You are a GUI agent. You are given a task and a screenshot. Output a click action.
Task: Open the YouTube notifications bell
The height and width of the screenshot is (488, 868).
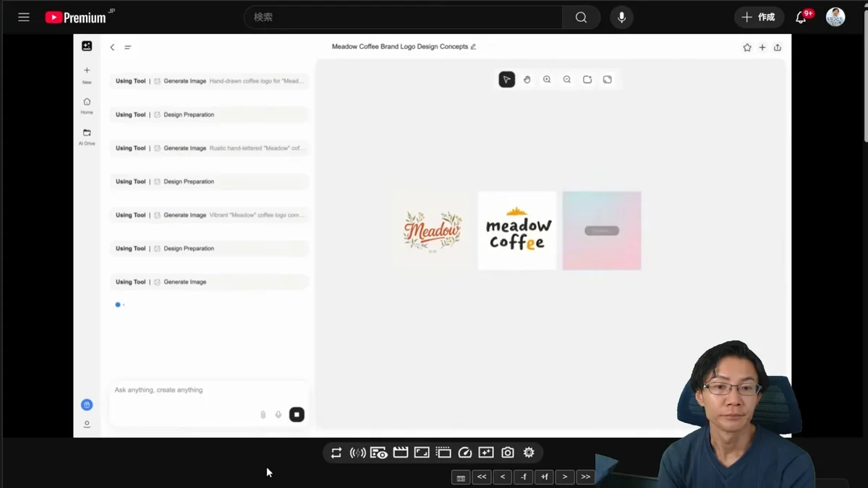tap(801, 17)
